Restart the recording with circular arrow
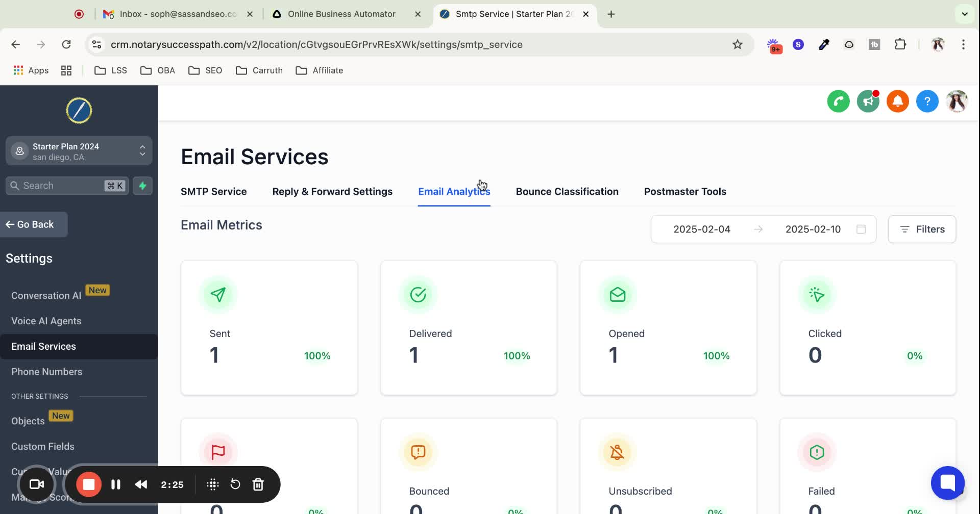 coord(235,484)
